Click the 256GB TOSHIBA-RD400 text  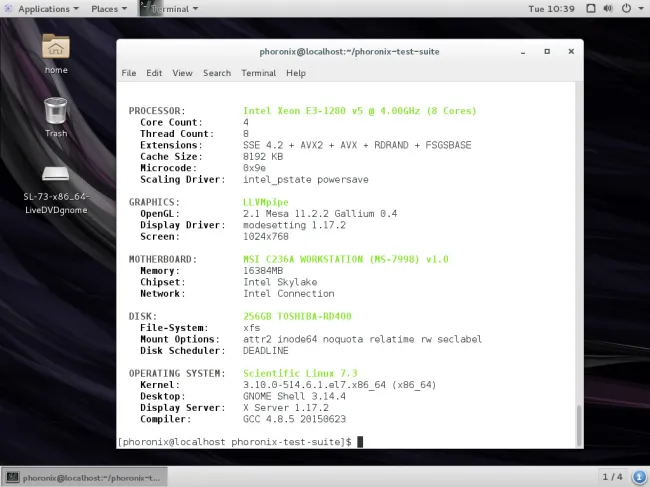(297, 316)
